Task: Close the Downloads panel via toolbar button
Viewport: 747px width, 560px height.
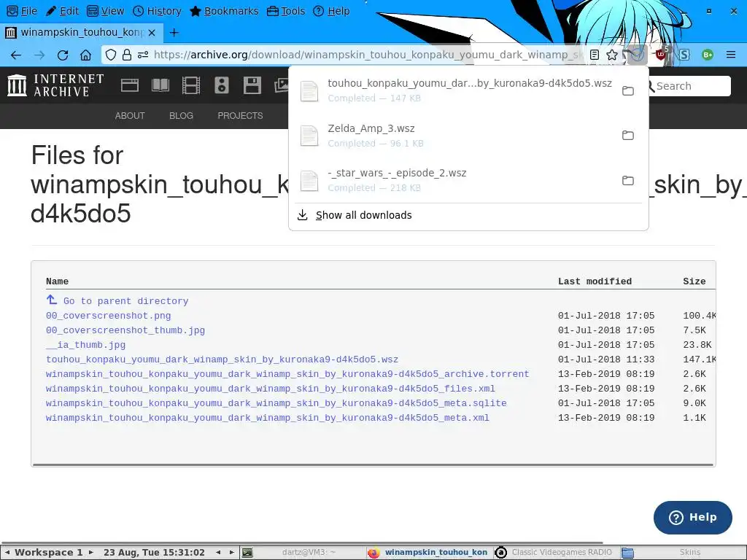Action: click(x=637, y=55)
